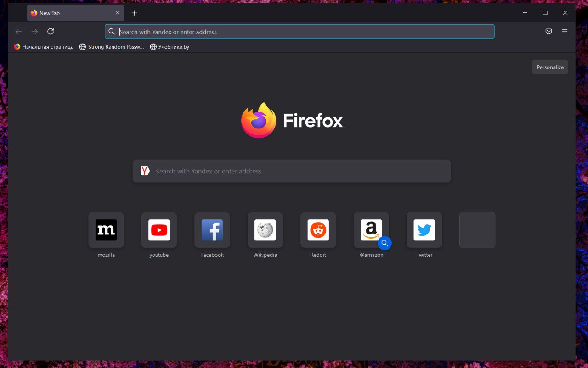Open Save to Pocket button
588x368 pixels.
[x=548, y=32]
